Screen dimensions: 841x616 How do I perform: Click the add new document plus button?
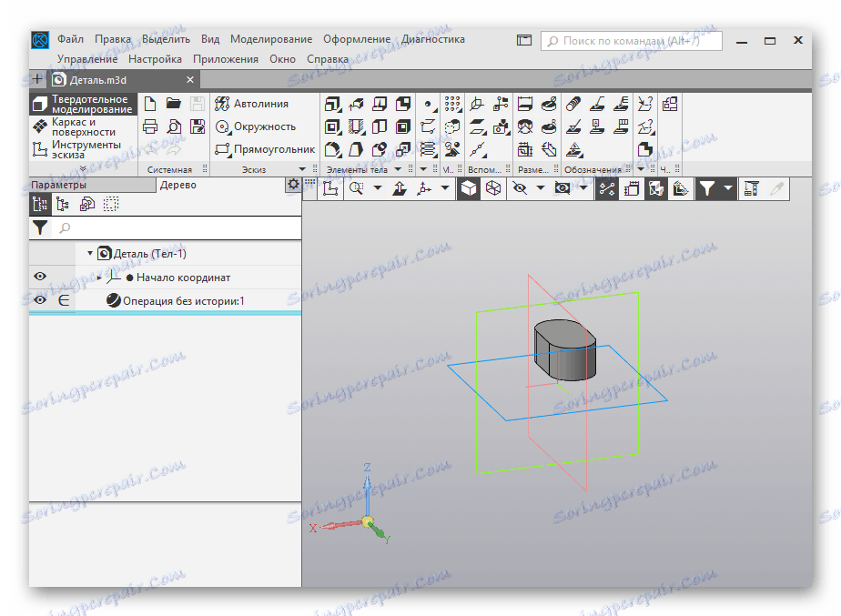[x=37, y=79]
